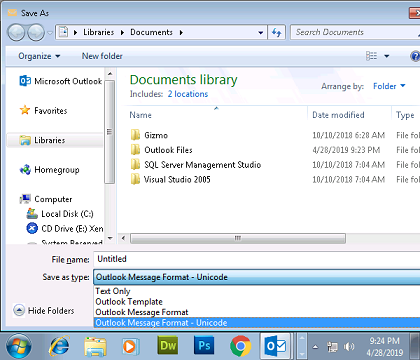Select the Visual Studio 2005 folder
The image size is (420, 360).
[x=177, y=179]
